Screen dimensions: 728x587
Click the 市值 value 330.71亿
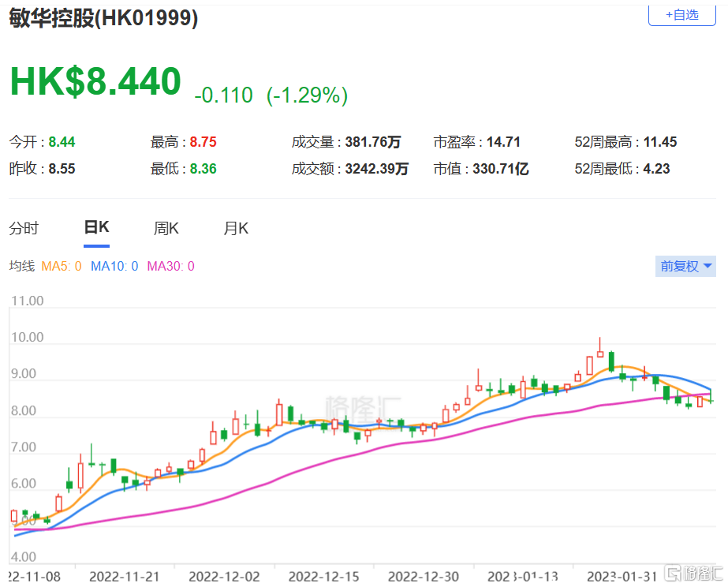[501, 169]
